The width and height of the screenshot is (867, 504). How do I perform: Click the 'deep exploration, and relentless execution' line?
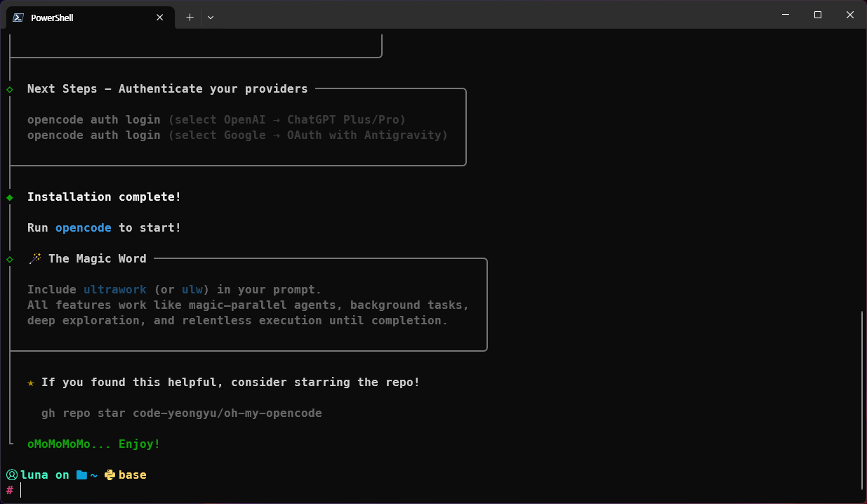tap(237, 320)
